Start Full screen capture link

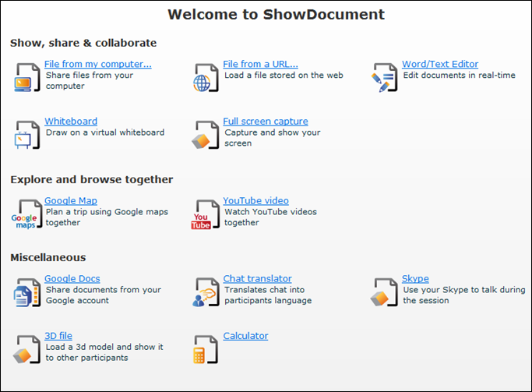(x=266, y=121)
